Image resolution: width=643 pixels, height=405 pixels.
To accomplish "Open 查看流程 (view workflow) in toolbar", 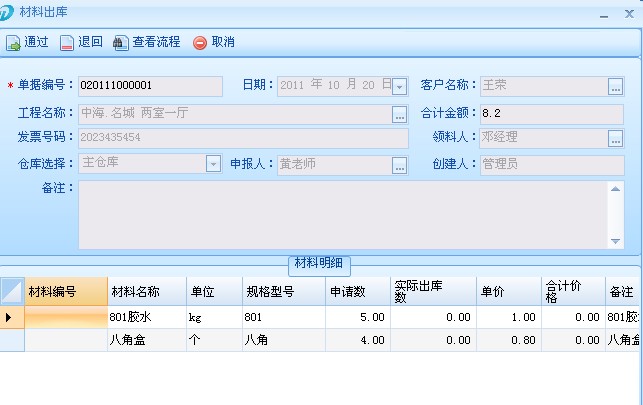I will [121, 43].
